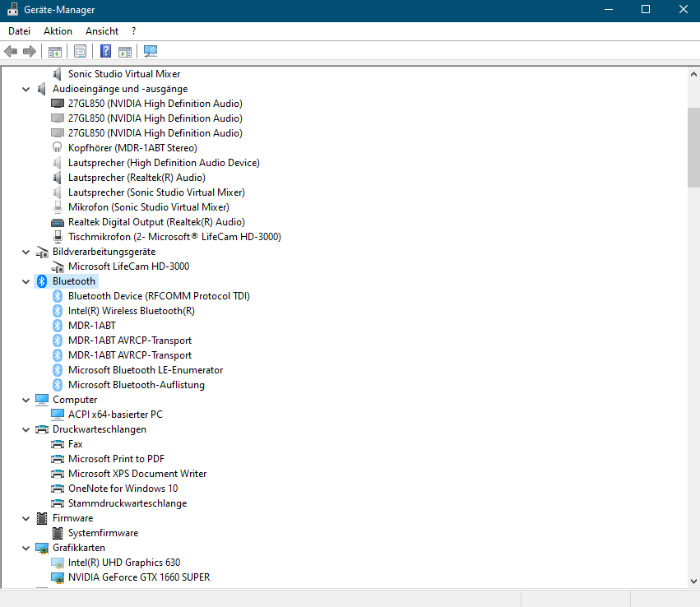Image resolution: width=700 pixels, height=607 pixels.
Task: Open the Aktion menu
Action: (x=58, y=31)
